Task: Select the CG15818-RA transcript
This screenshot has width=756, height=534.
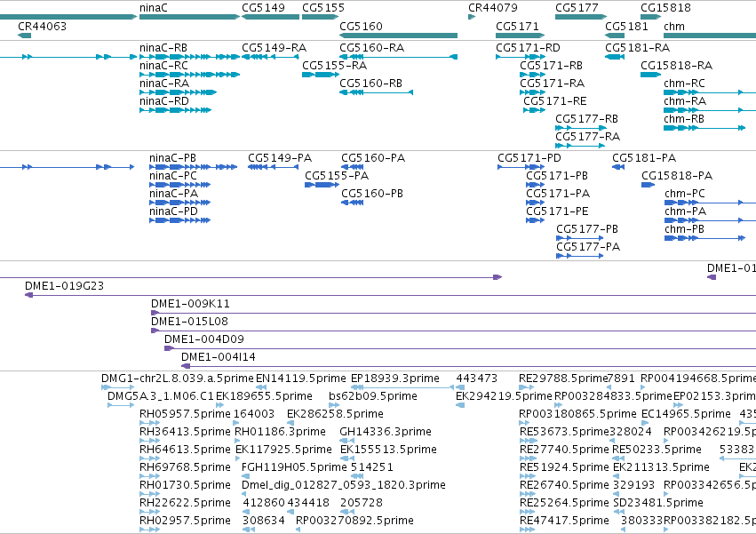Action: click(x=651, y=75)
